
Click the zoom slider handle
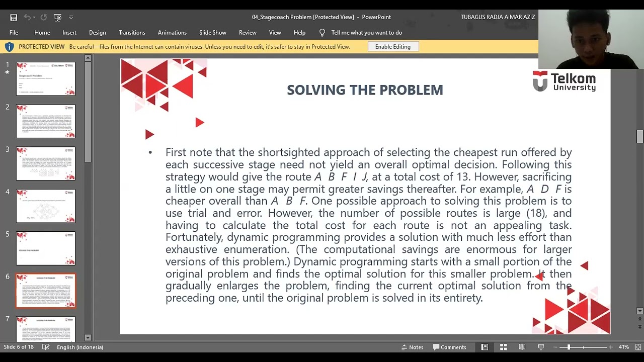pos(569,347)
